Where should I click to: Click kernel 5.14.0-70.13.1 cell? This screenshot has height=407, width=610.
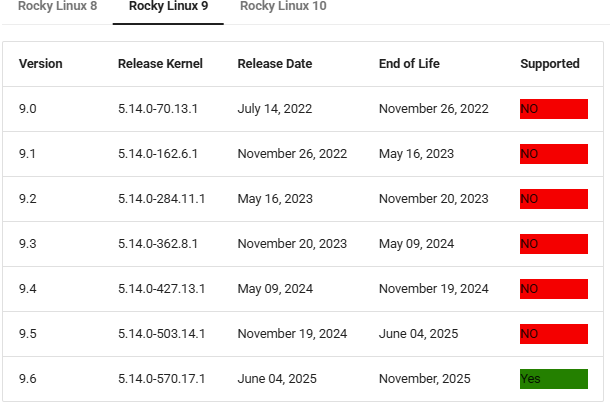[x=158, y=109]
